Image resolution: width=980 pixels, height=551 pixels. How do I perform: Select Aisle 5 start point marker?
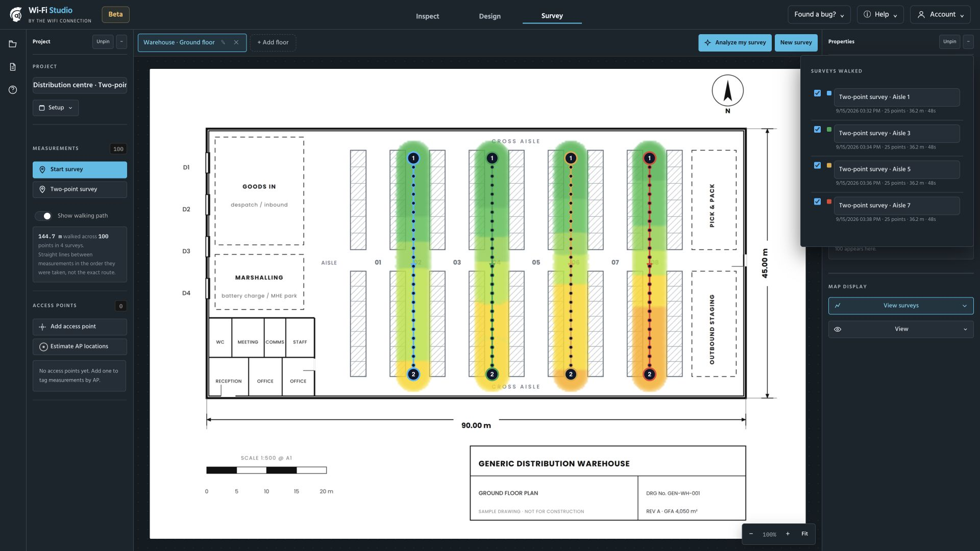571,158
